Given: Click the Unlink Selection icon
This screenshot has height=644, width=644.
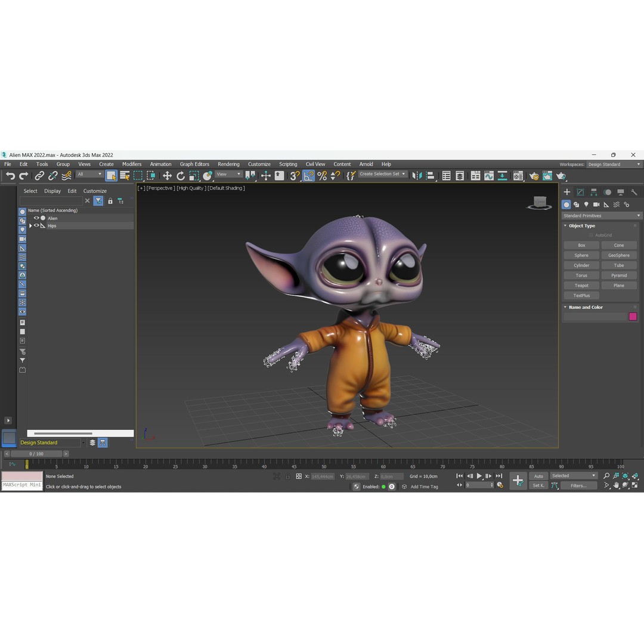Looking at the screenshot, I should pyautogui.click(x=52, y=176).
